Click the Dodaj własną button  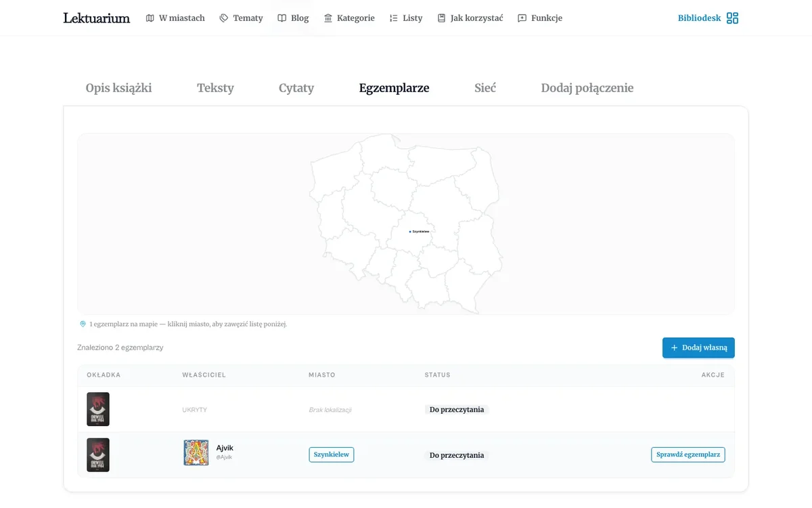pyautogui.click(x=698, y=347)
